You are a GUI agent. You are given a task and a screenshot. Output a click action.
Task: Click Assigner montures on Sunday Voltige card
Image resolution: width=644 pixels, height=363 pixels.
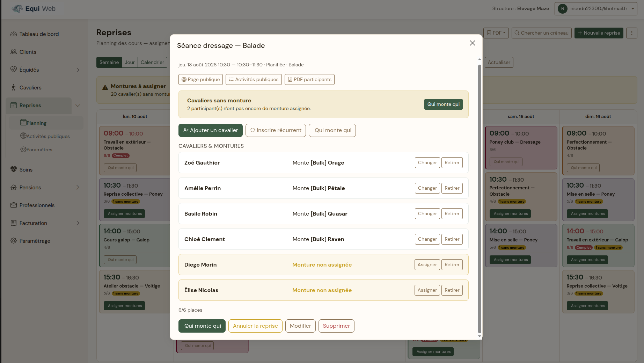click(588, 306)
